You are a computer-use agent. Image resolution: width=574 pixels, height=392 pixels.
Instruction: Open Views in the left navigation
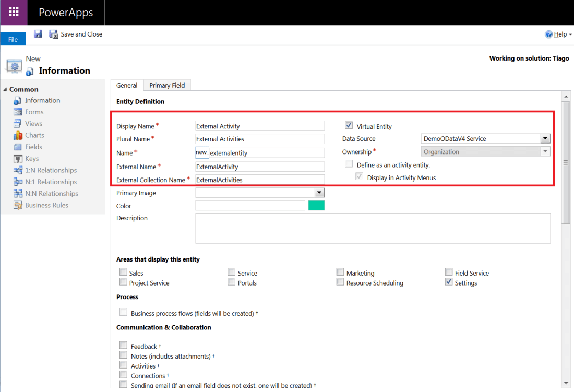(x=33, y=124)
